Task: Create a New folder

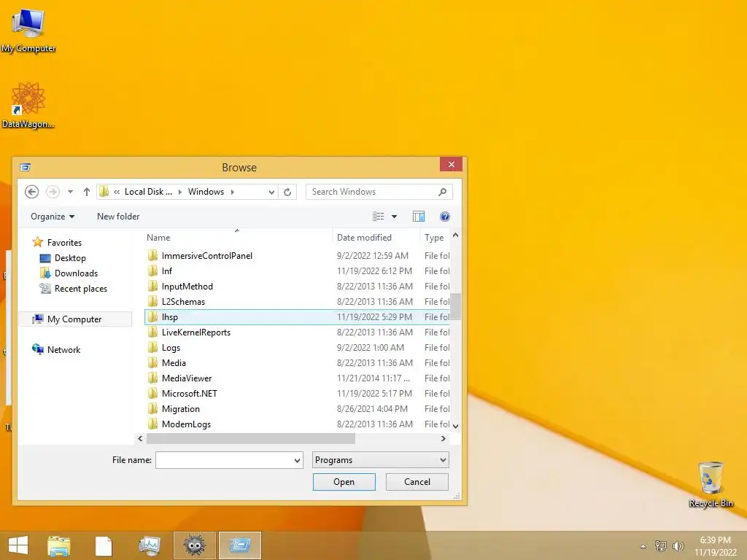Action: 118,216
